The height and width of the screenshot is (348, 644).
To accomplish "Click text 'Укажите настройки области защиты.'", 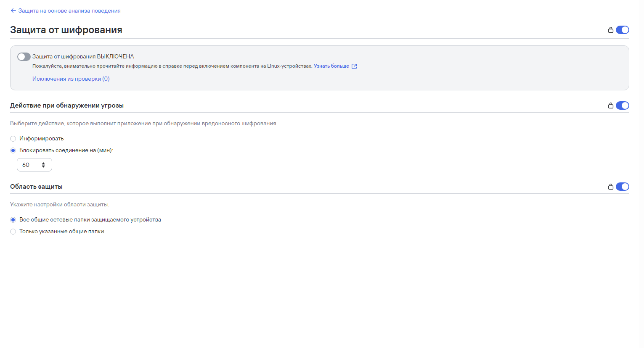I will coord(59,205).
